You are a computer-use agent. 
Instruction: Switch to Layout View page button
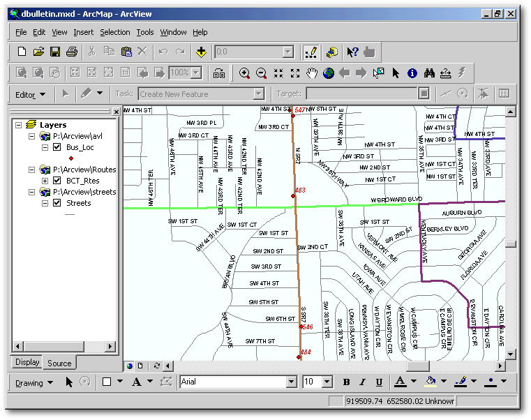click(140, 366)
